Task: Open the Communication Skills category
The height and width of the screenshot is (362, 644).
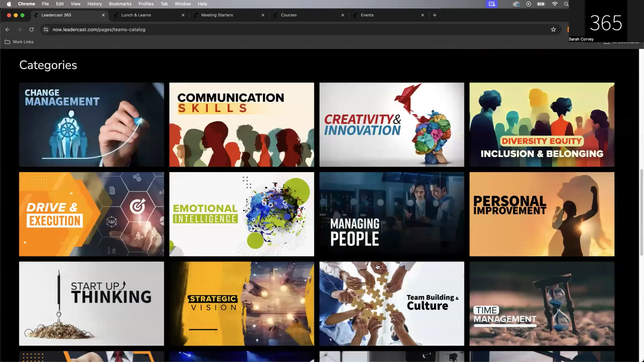Action: (242, 125)
